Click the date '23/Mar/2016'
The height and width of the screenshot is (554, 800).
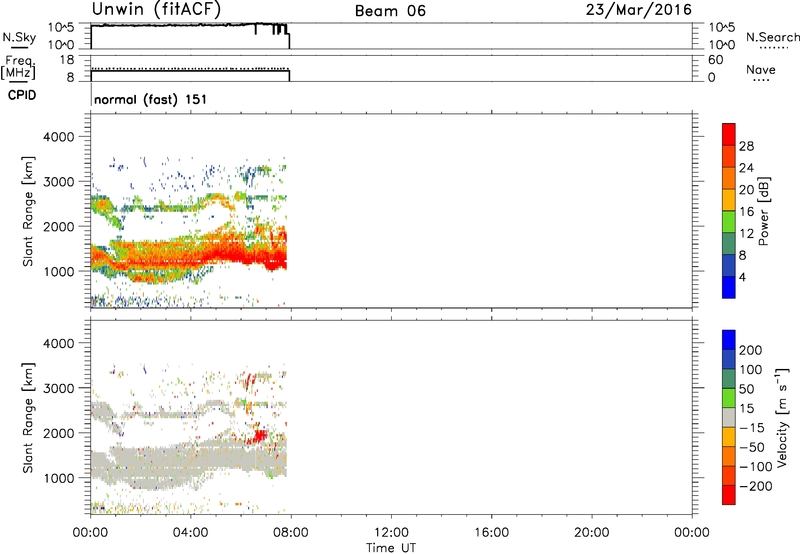tap(639, 10)
